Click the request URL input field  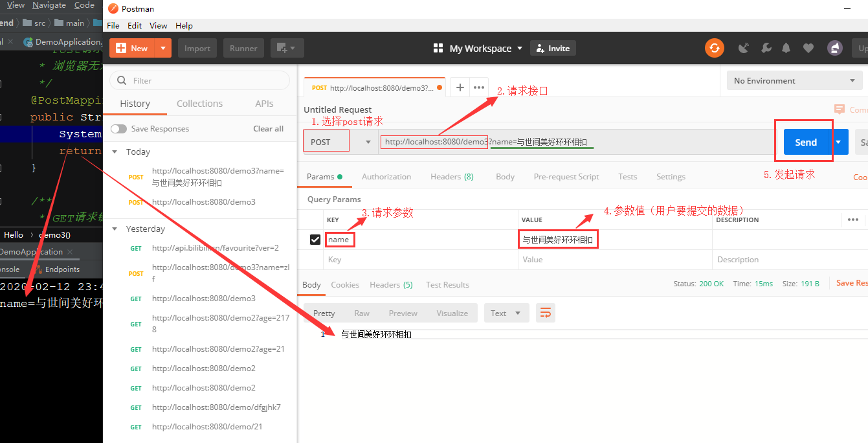point(576,142)
